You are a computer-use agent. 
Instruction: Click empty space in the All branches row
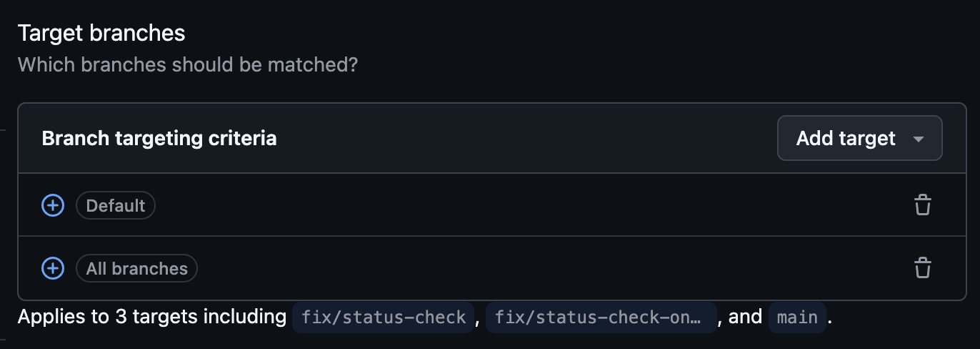[x=500, y=268]
